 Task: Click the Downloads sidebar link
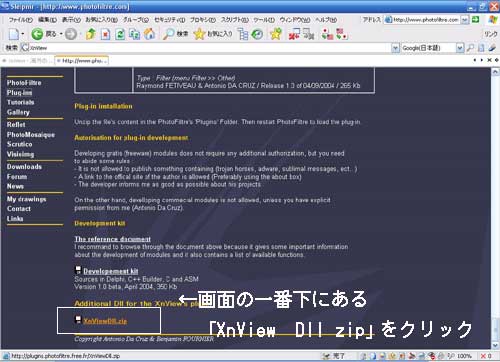24,167
